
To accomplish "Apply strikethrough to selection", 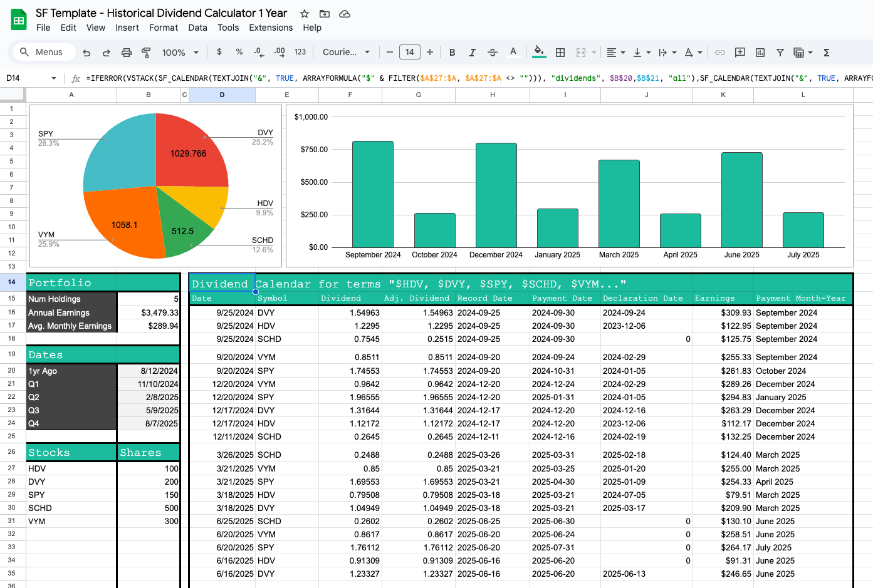I will (x=493, y=52).
